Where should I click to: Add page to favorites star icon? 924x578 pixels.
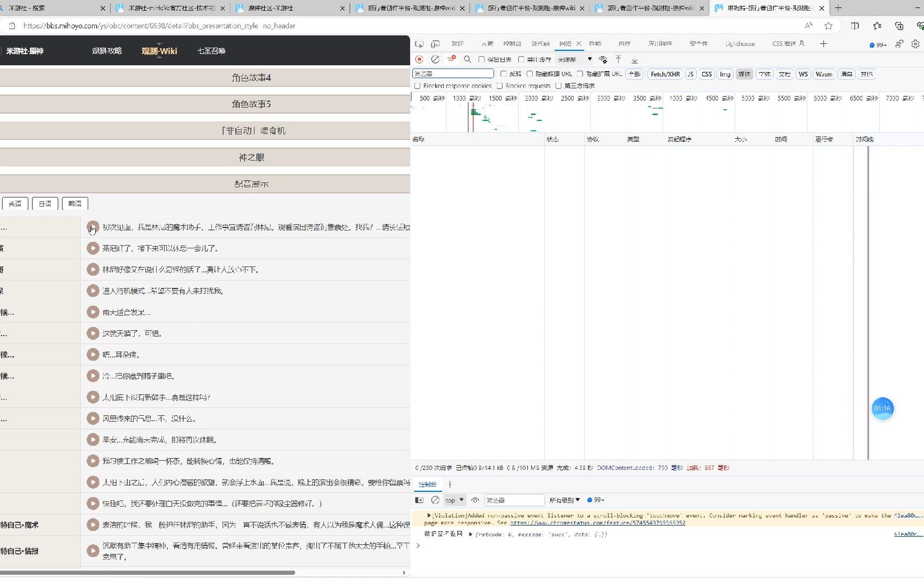click(828, 26)
